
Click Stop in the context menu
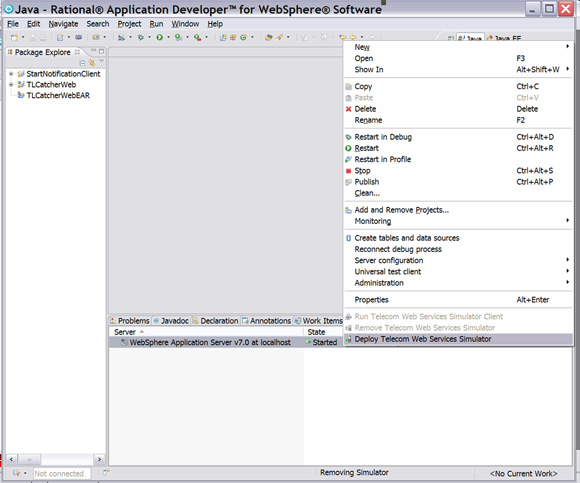[459, 171]
